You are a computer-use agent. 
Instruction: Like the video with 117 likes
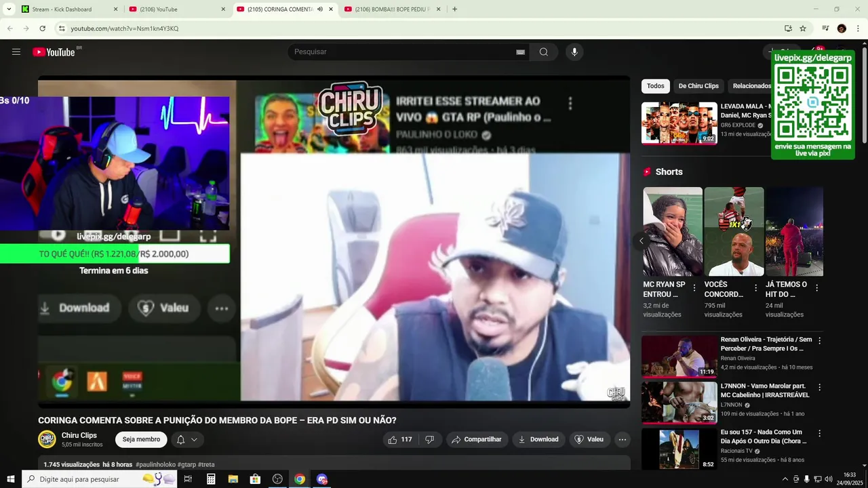click(400, 439)
